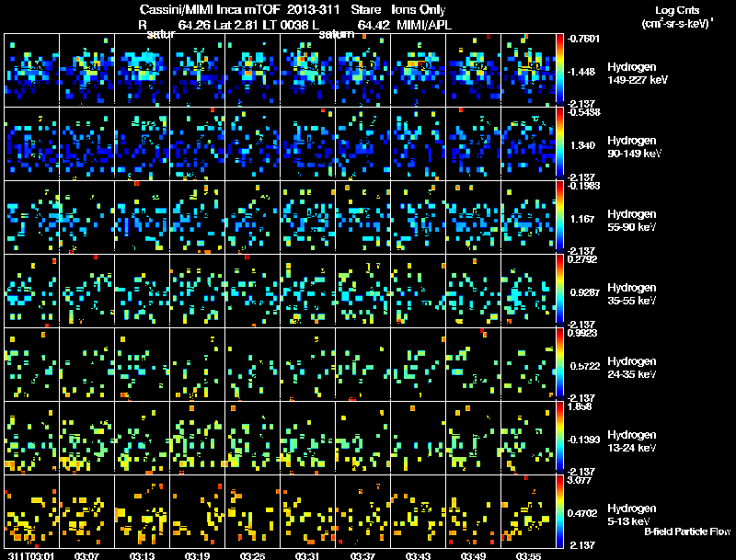736x560 pixels.
Task: Select the 03:43 panel in 35-55 keV row
Action: 418,291
